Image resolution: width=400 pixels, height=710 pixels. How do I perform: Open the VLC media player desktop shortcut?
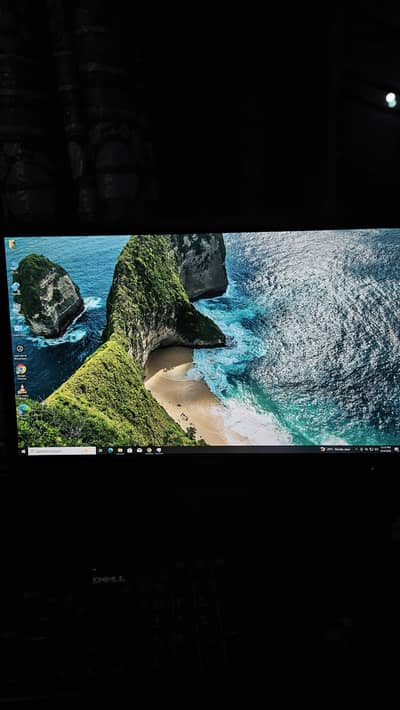[x=22, y=389]
